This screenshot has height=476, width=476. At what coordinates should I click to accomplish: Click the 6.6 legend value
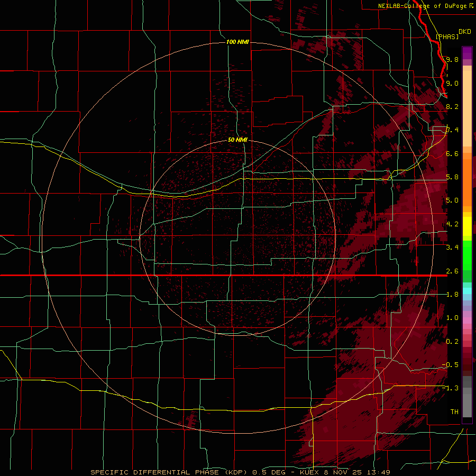452,153
